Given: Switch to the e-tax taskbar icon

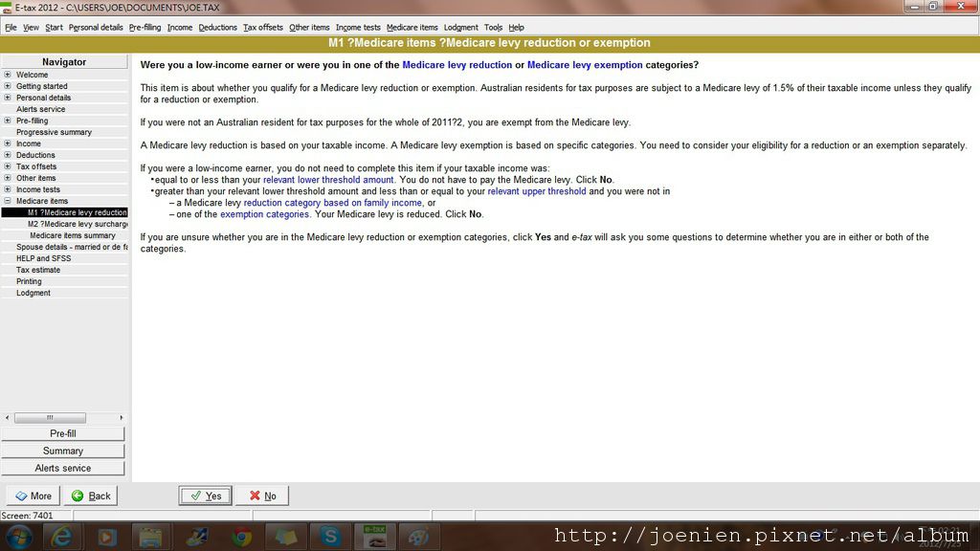Looking at the screenshot, I should pyautogui.click(x=375, y=536).
